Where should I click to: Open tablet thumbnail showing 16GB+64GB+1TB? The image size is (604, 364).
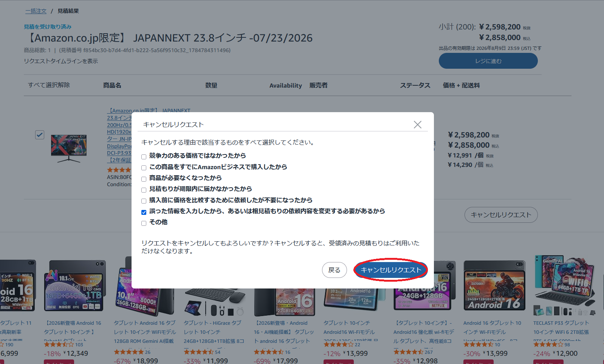coord(74,286)
